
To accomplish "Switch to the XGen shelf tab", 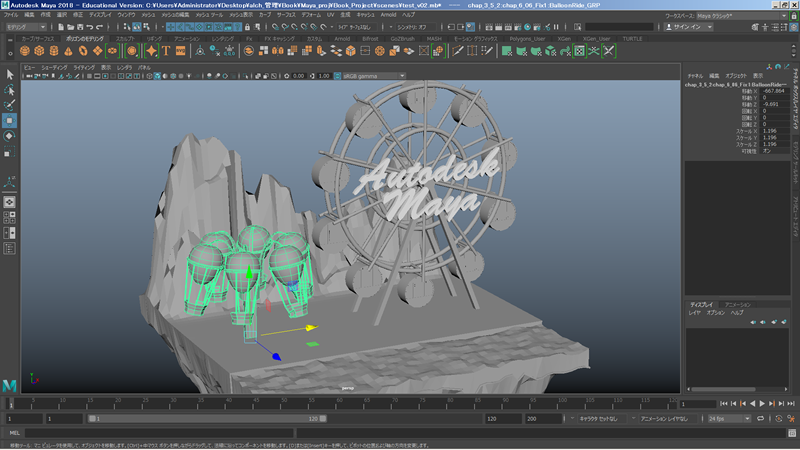I will (564, 39).
